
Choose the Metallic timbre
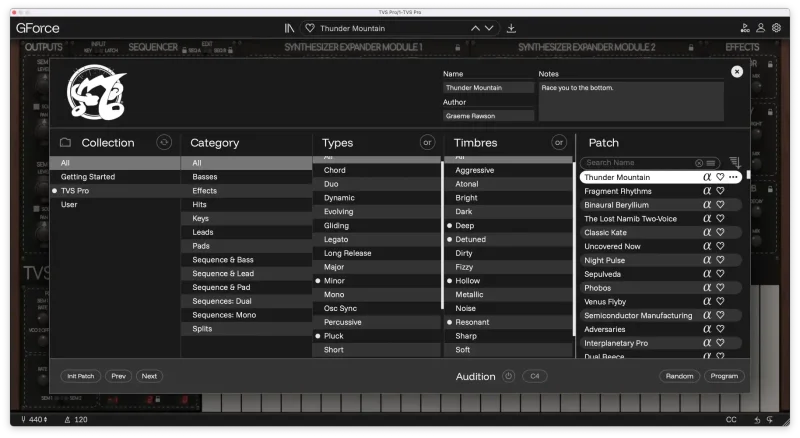click(508, 295)
